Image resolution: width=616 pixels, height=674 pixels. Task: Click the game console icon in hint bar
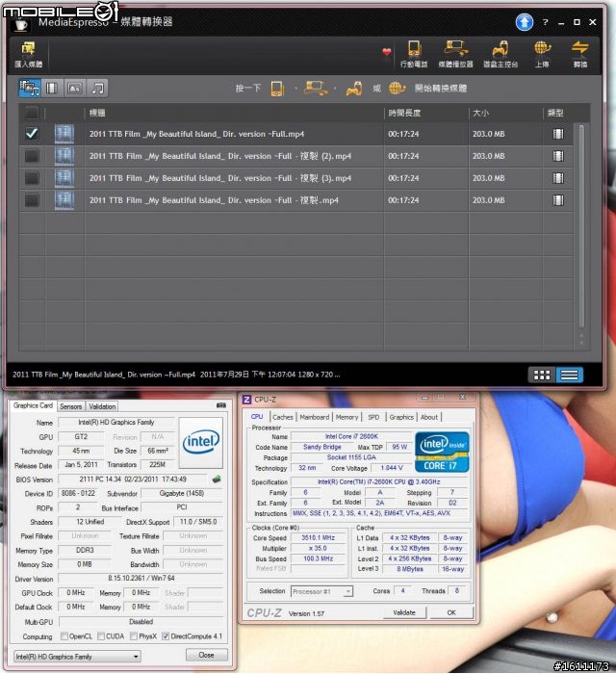pos(353,89)
